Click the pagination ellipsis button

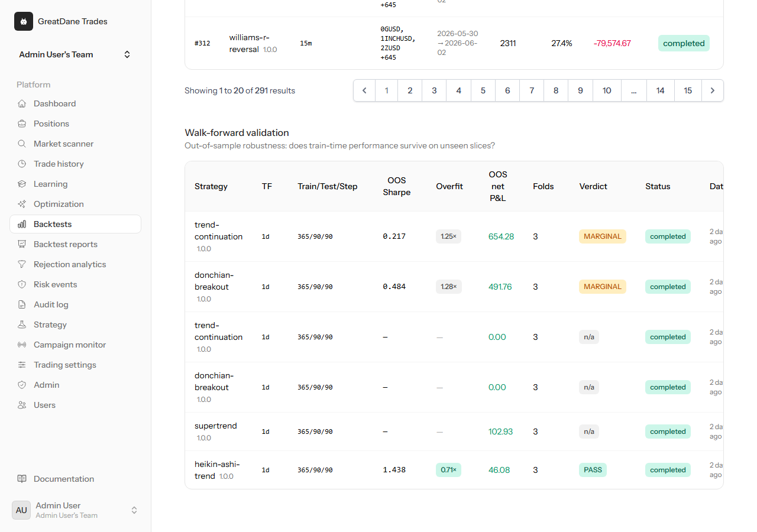(x=634, y=90)
